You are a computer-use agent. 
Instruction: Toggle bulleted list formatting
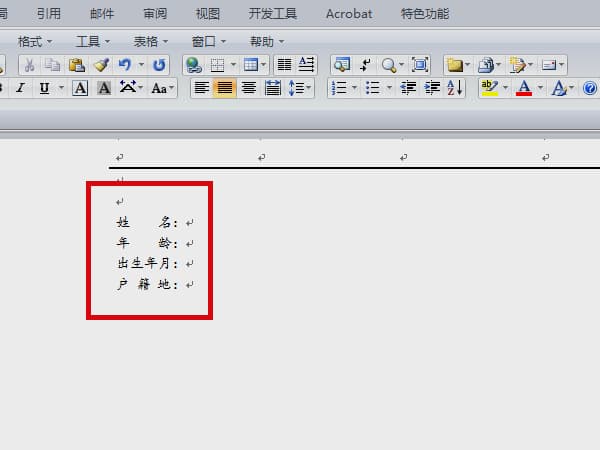click(x=372, y=88)
